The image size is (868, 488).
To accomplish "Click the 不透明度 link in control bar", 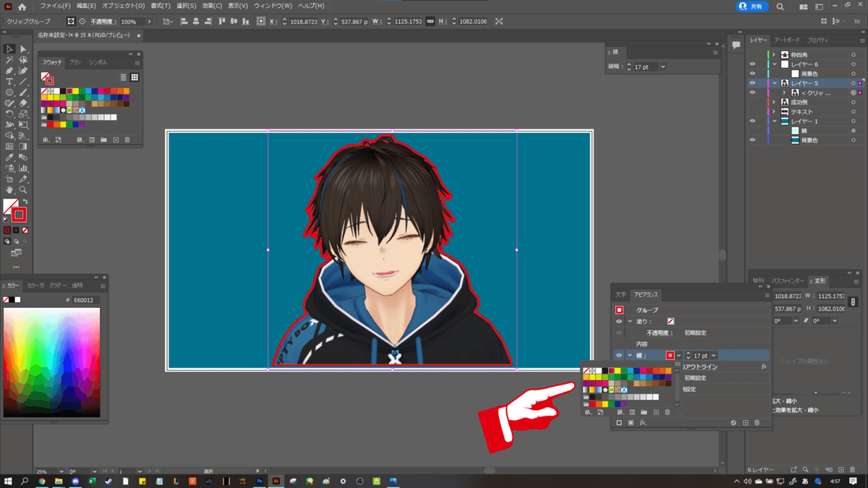I will [103, 22].
